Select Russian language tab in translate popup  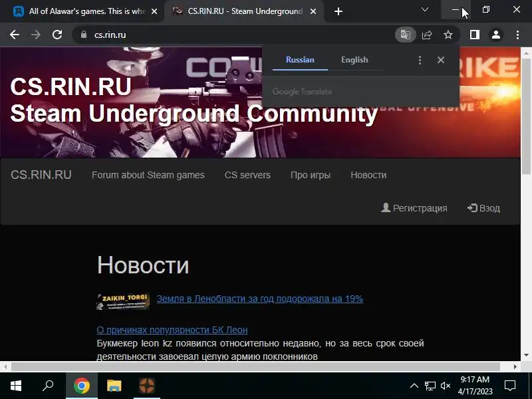tap(300, 60)
